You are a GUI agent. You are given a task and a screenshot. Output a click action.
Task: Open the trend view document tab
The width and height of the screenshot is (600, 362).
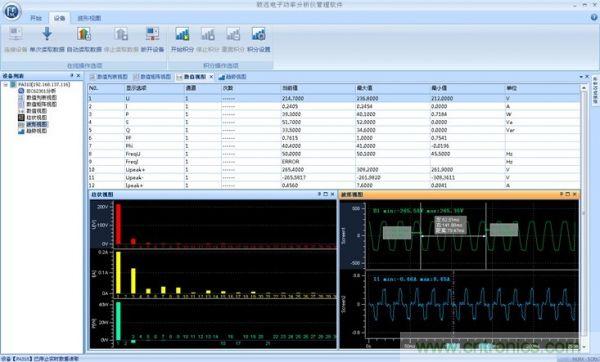click(x=232, y=77)
